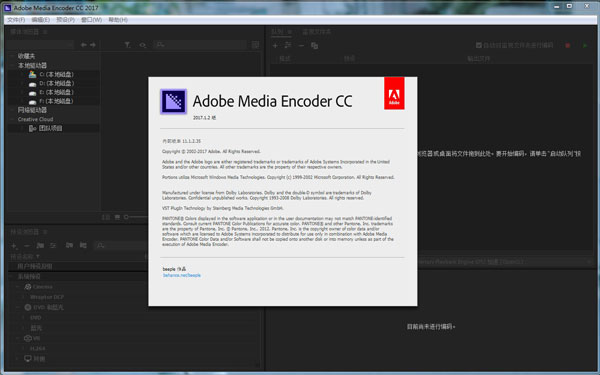Open the behance.net/beeple link
600x375 pixels.
click(182, 275)
